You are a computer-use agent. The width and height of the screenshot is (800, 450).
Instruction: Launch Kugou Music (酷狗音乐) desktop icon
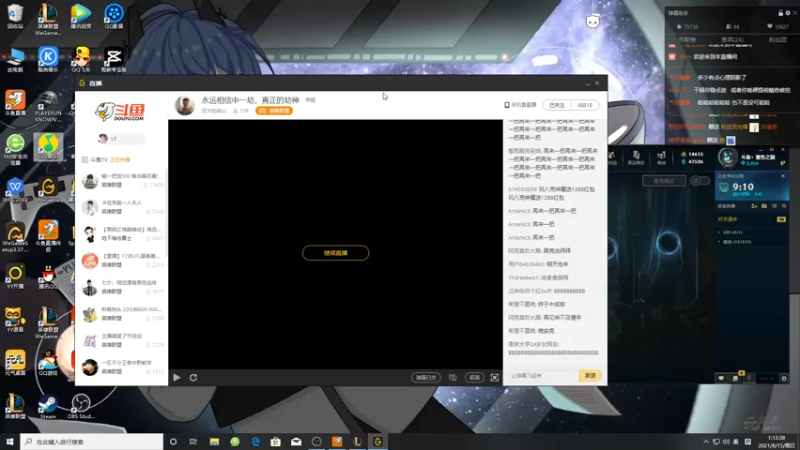point(48,59)
